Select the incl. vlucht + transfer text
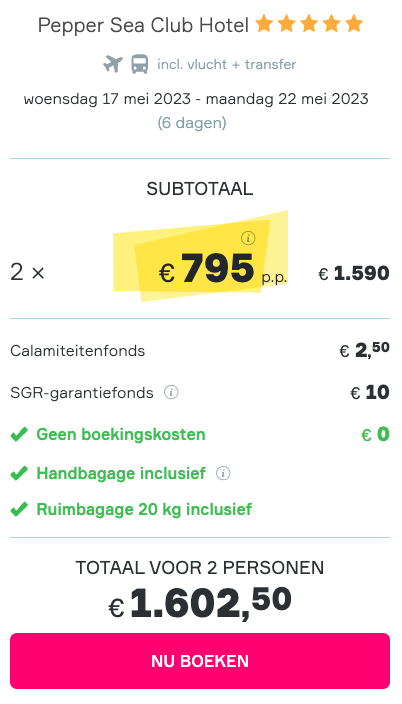Image resolution: width=402 pixels, height=704 pixels. (x=227, y=65)
